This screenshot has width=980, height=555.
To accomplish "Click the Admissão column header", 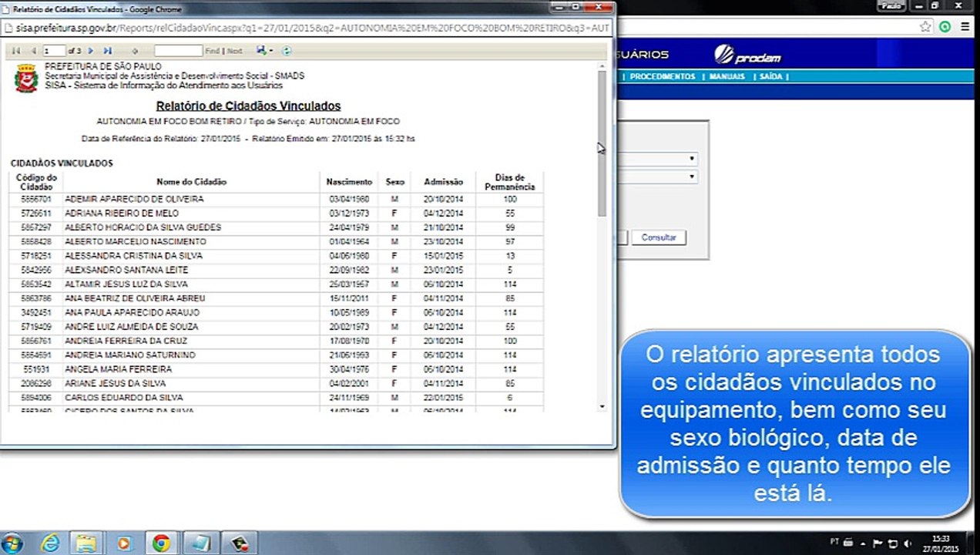I will [443, 182].
